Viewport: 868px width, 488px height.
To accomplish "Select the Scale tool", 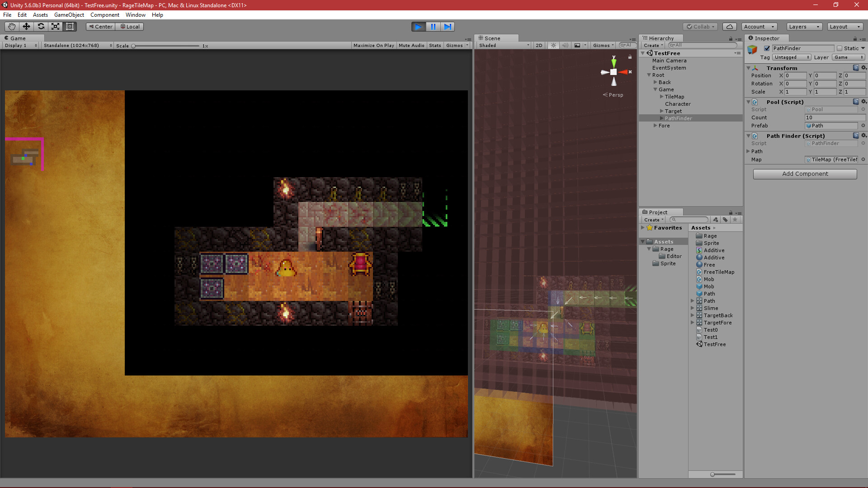I will coord(55,27).
